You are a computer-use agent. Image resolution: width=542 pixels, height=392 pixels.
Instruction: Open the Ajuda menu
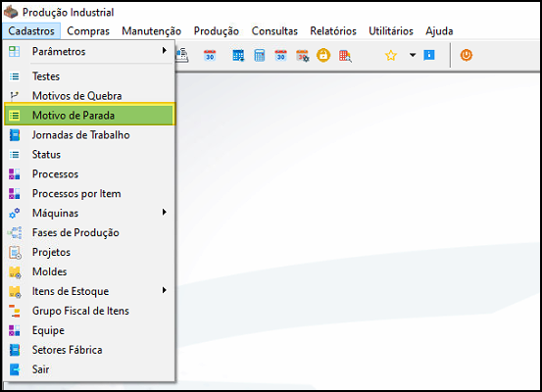[439, 31]
